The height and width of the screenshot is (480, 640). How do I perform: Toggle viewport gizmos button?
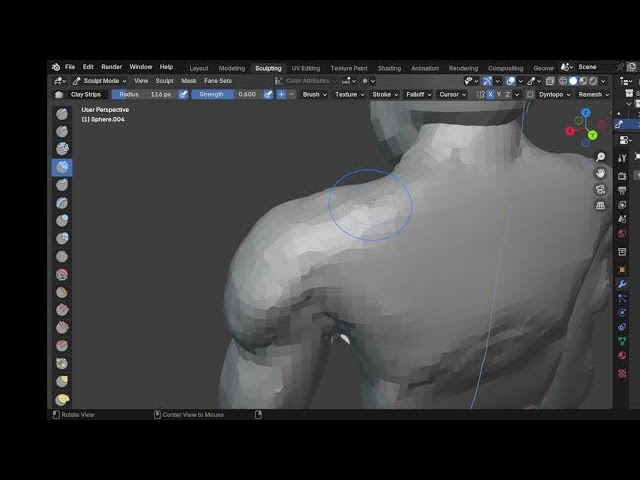click(487, 81)
